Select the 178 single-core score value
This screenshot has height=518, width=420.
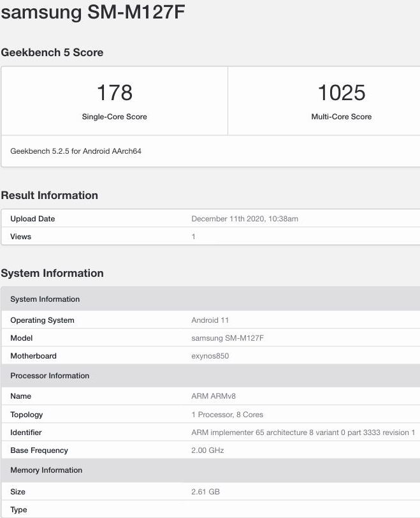click(x=115, y=93)
